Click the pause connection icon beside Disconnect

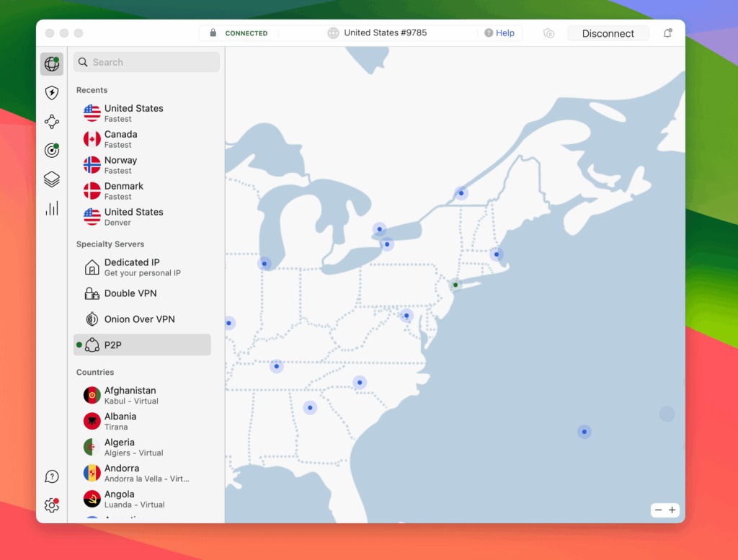(x=549, y=33)
